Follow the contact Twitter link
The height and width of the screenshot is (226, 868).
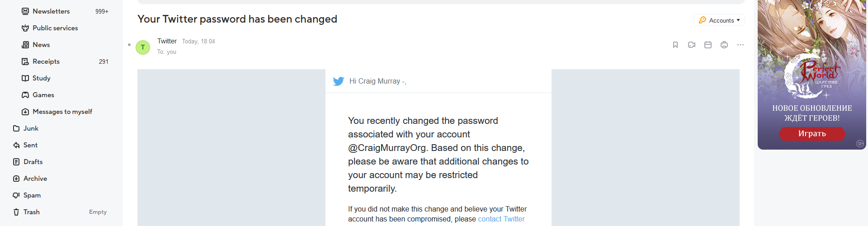pyautogui.click(x=501, y=219)
